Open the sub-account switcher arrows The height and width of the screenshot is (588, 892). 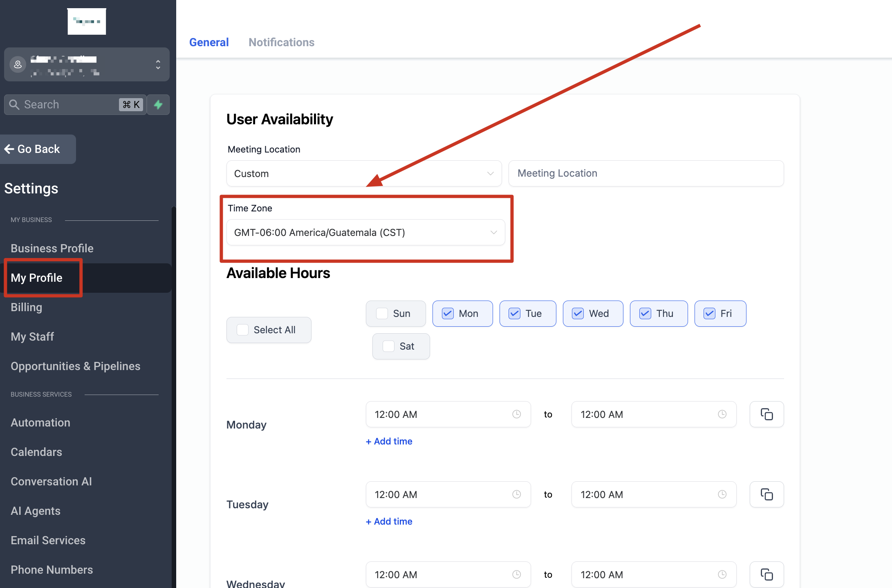click(x=158, y=65)
